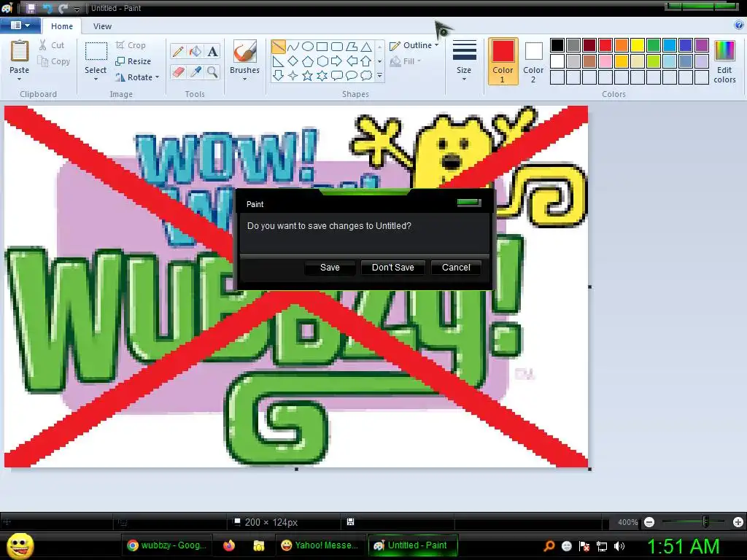This screenshot has height=560, width=747.
Task: Choose the Right triangle shape
Action: click(278, 61)
